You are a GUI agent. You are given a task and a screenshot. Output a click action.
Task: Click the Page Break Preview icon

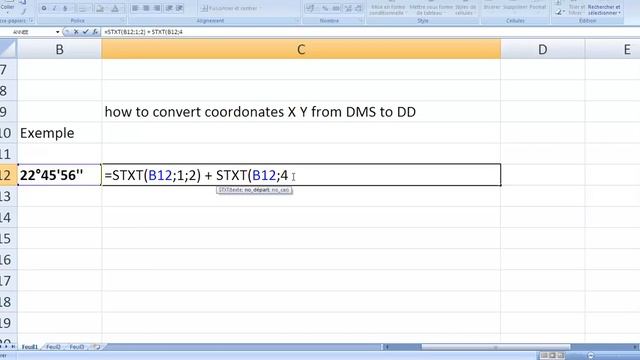(x=561, y=356)
